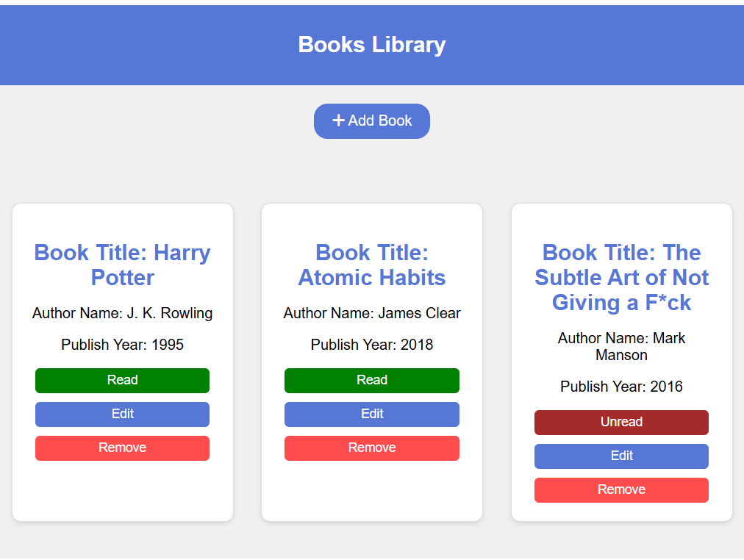Click the James Clear author line

(x=372, y=314)
